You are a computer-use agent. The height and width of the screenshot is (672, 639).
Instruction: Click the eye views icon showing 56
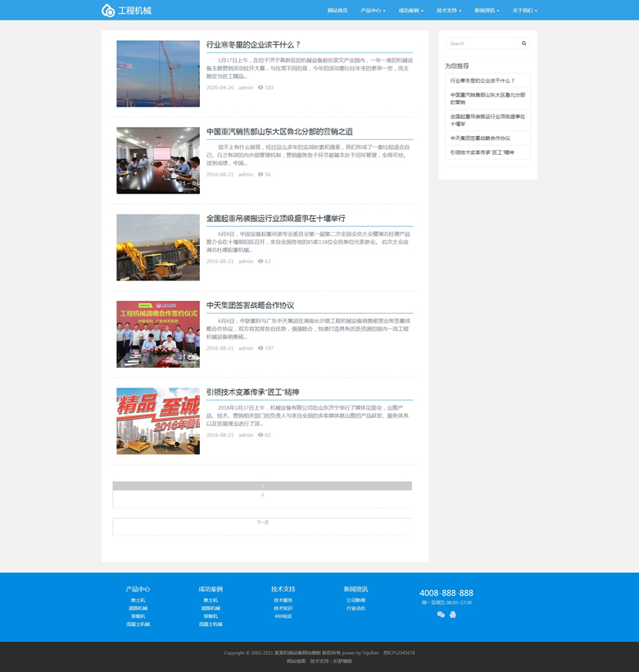tap(261, 175)
